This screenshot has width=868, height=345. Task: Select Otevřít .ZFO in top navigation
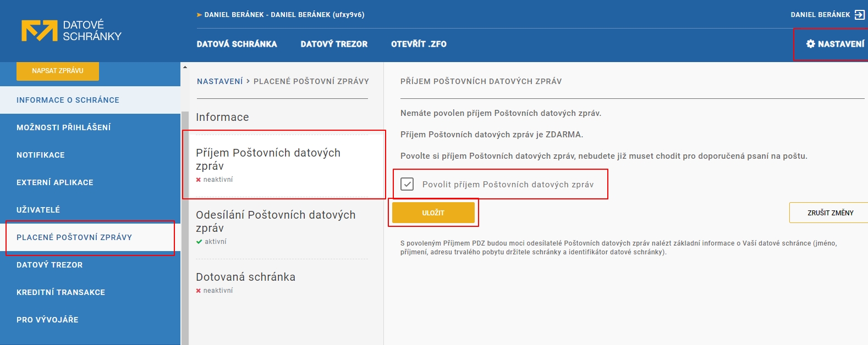click(x=419, y=44)
